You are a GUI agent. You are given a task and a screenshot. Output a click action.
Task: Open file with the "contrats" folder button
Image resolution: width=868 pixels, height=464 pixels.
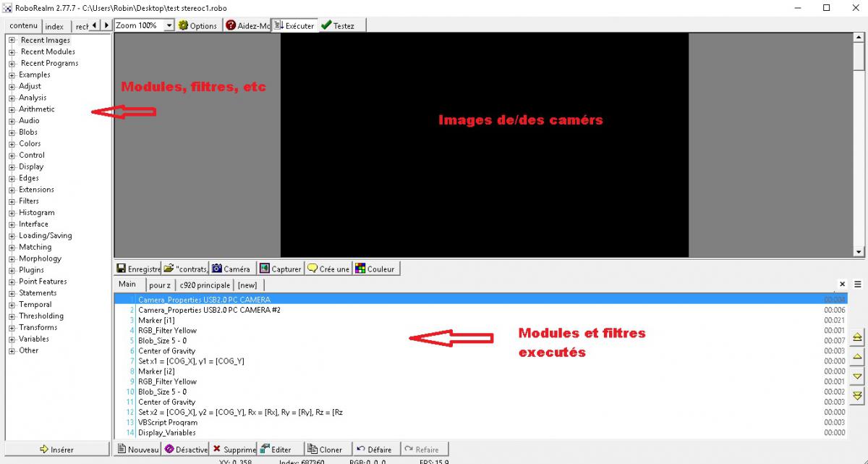point(186,269)
